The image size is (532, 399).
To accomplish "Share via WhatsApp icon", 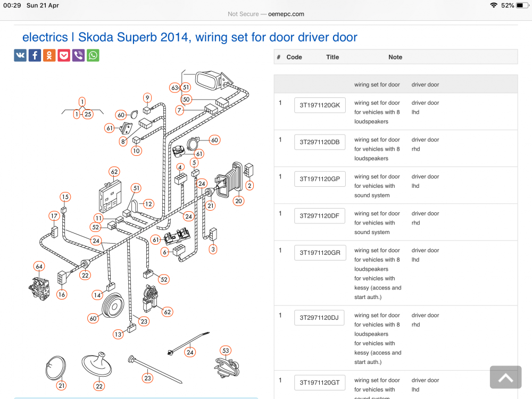I will [x=93, y=55].
